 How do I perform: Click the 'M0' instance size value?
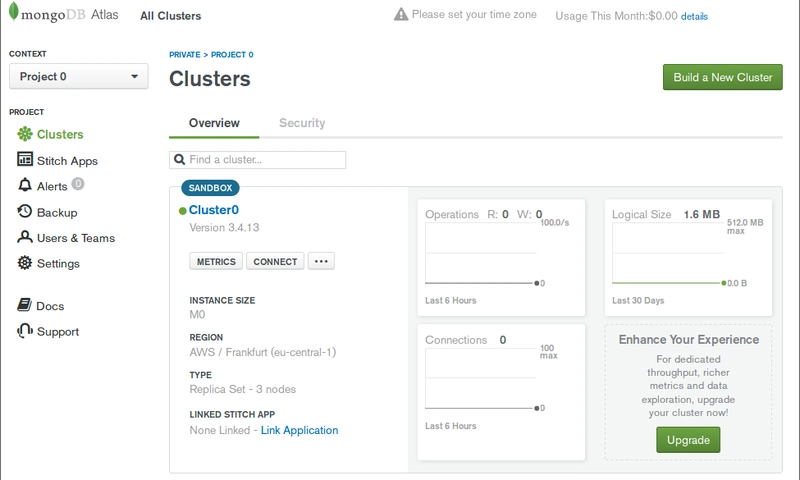click(197, 314)
